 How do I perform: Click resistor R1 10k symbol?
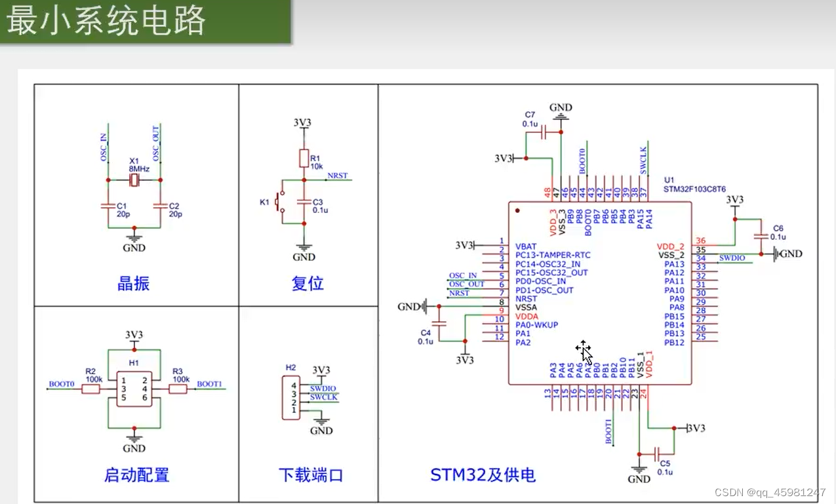click(x=304, y=159)
